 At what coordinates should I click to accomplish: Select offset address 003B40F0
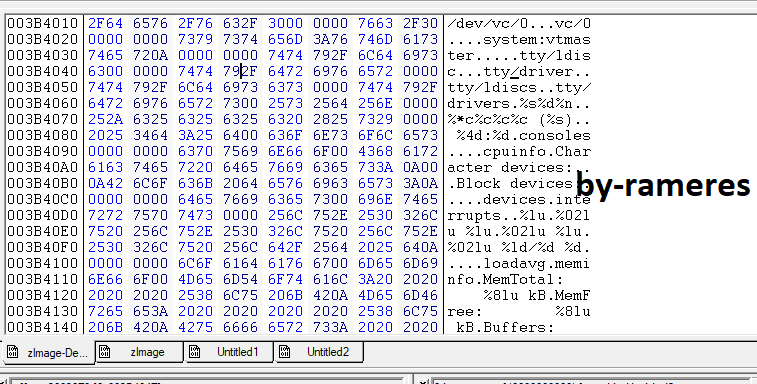(42, 247)
